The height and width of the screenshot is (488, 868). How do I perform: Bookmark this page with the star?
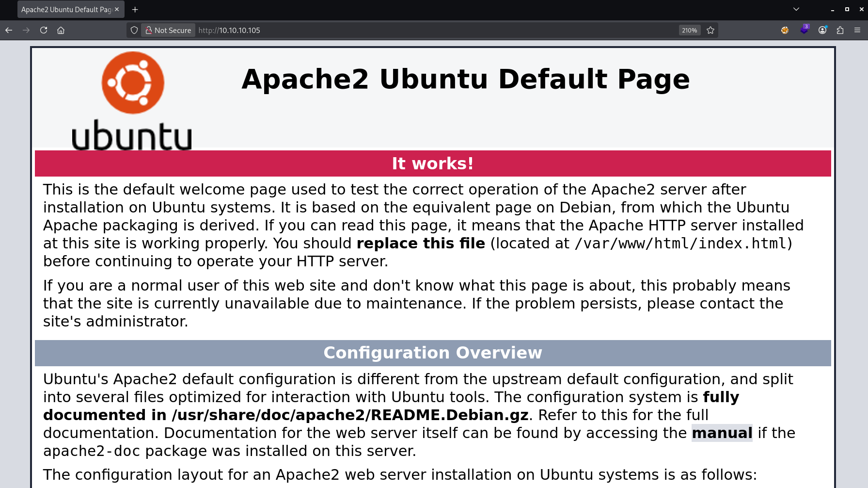(x=710, y=30)
